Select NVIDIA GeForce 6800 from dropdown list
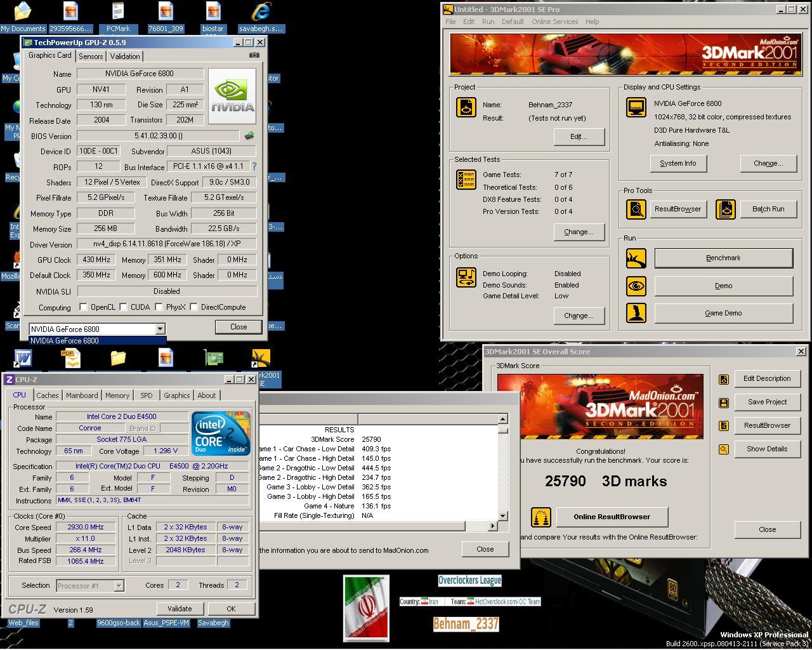This screenshot has height=650, width=812. [98, 341]
